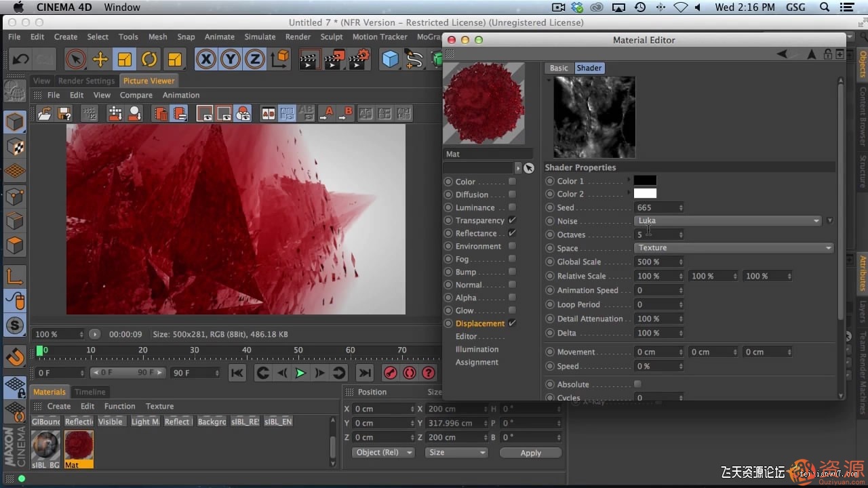Open the Object (Rel) dropdown
This screenshot has height=488, width=868.
coord(383,452)
